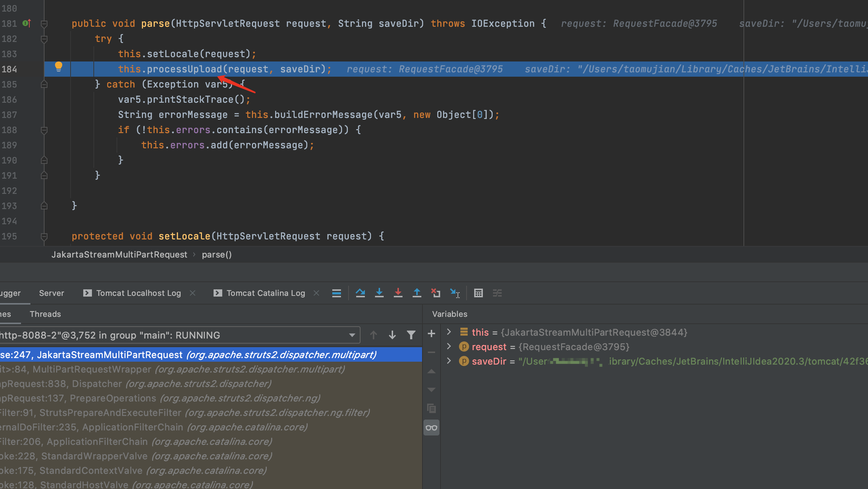Add a new watch with the plus icon
The image size is (868, 489).
click(x=431, y=333)
